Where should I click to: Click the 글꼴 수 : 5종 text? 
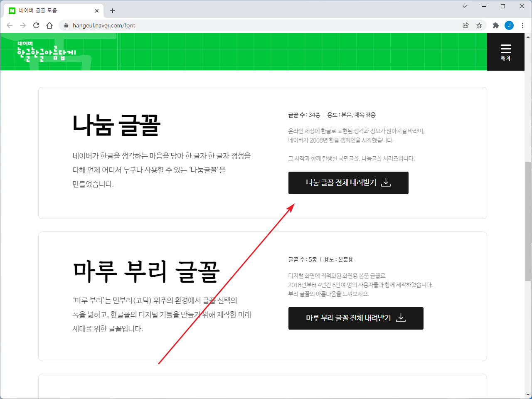point(303,259)
